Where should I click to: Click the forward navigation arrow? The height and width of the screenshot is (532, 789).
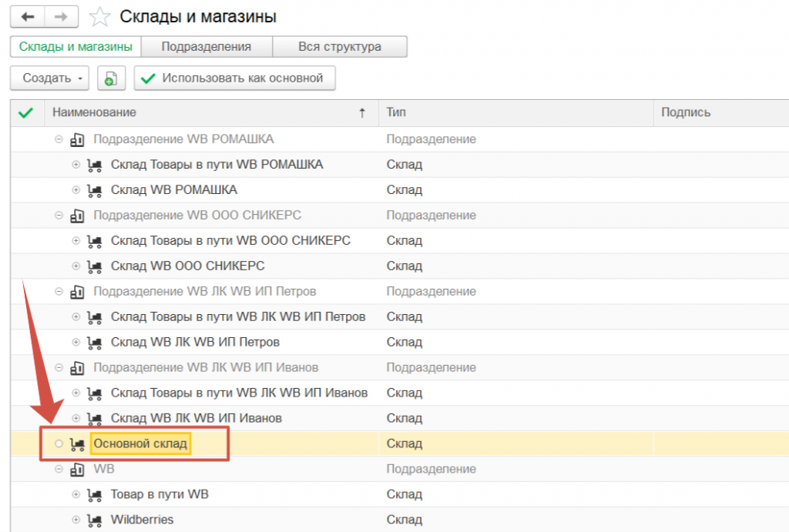click(62, 16)
